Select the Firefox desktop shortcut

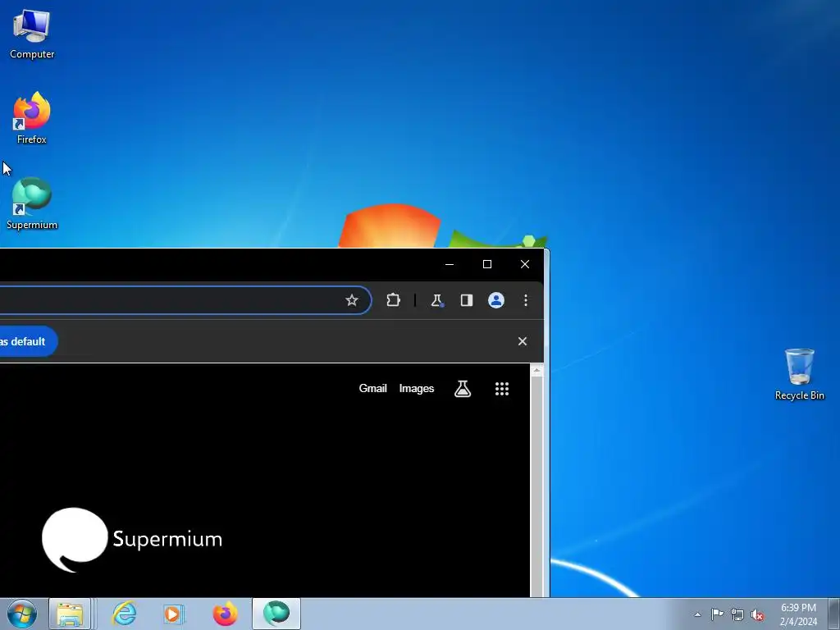32,118
